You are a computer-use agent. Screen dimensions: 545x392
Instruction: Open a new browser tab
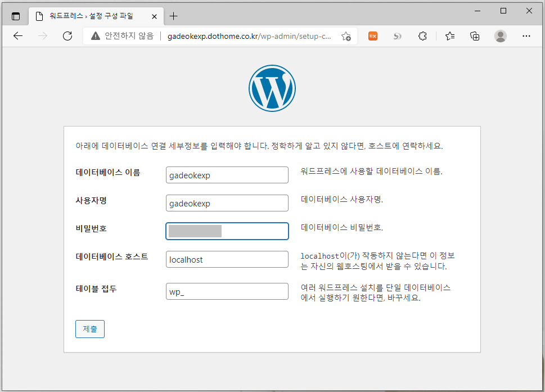coord(173,16)
